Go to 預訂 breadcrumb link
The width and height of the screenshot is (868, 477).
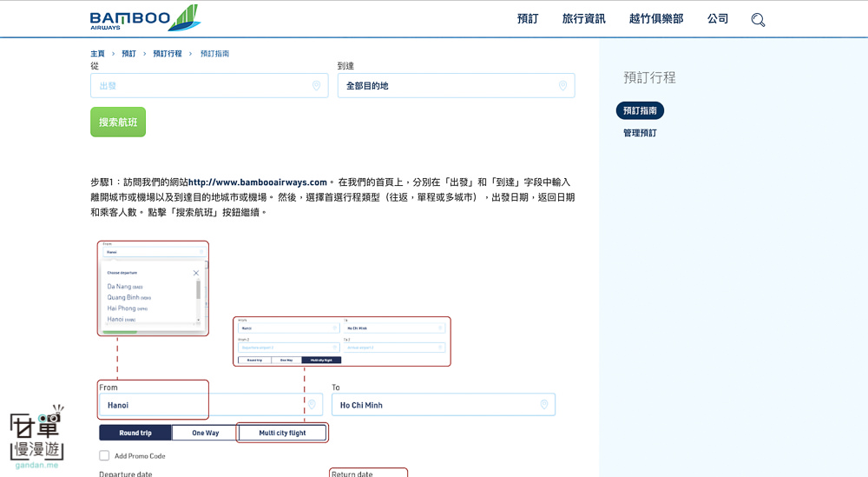click(129, 54)
